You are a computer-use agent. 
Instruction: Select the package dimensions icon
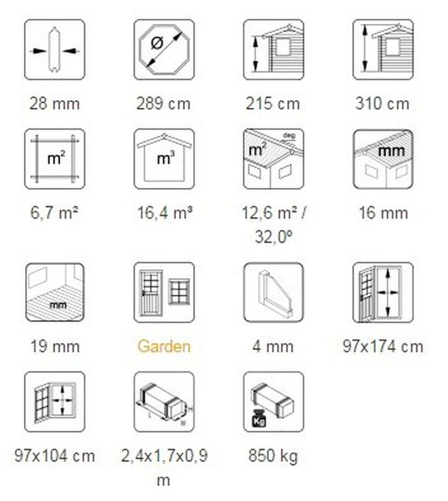tap(164, 401)
